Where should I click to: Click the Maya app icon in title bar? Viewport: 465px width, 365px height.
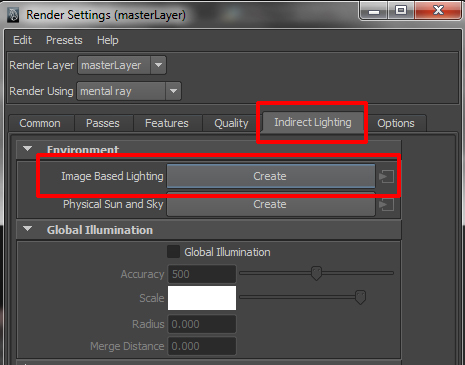[x=13, y=15]
